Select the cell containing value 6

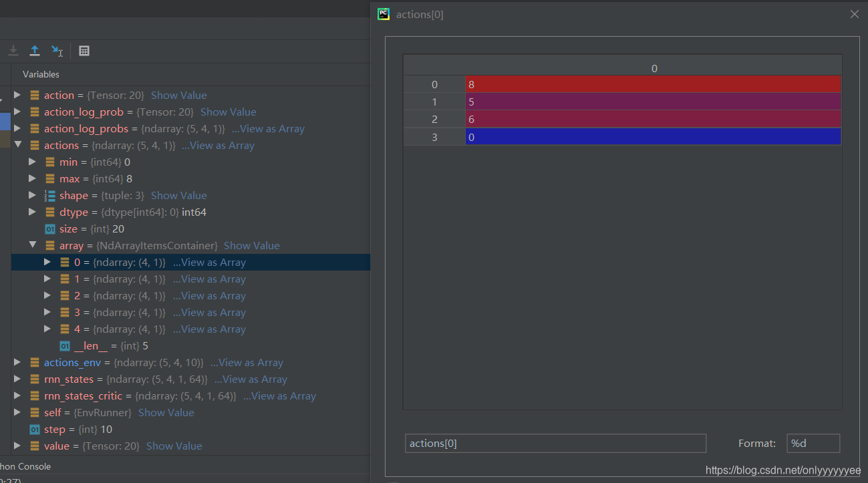click(x=653, y=119)
